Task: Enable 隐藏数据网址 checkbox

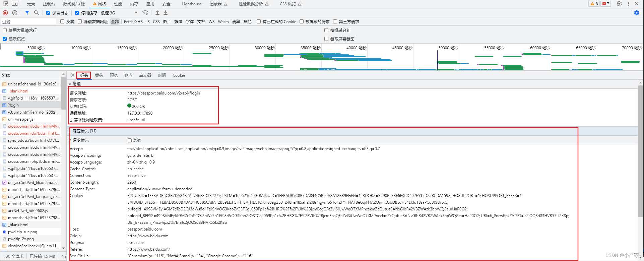Action: pos(80,21)
